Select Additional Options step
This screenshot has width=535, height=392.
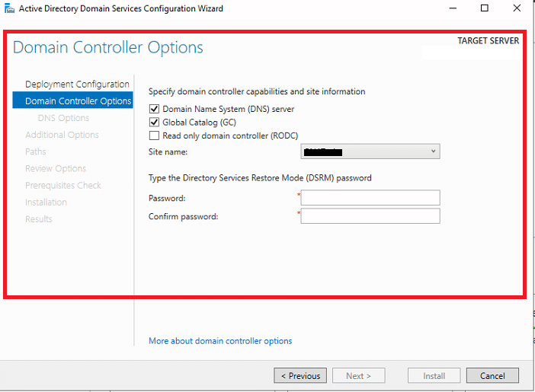[x=62, y=135]
